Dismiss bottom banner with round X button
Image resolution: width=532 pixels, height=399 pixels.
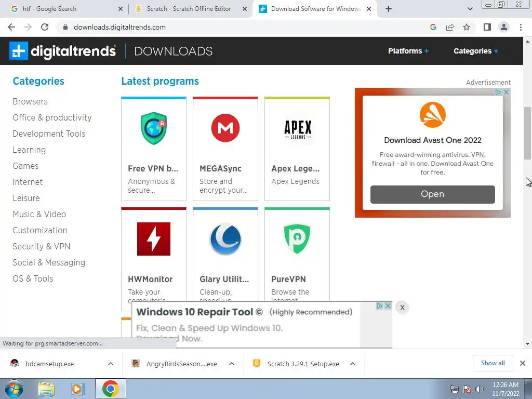point(402,308)
